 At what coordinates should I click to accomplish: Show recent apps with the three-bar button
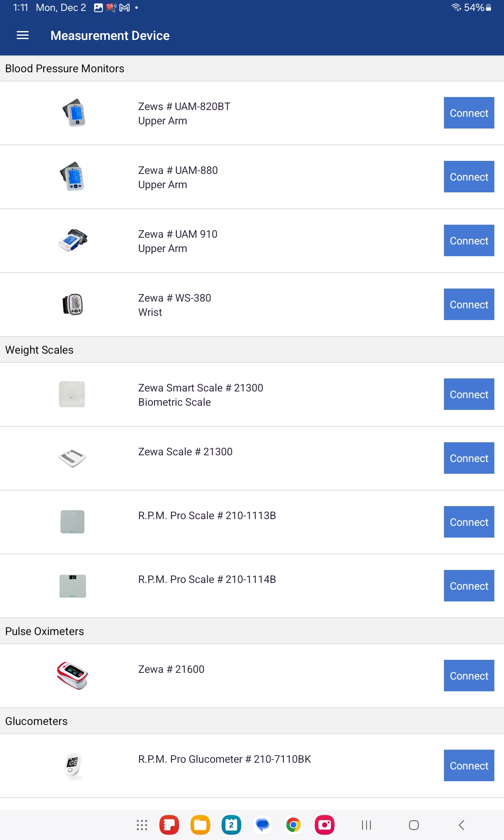(x=366, y=825)
